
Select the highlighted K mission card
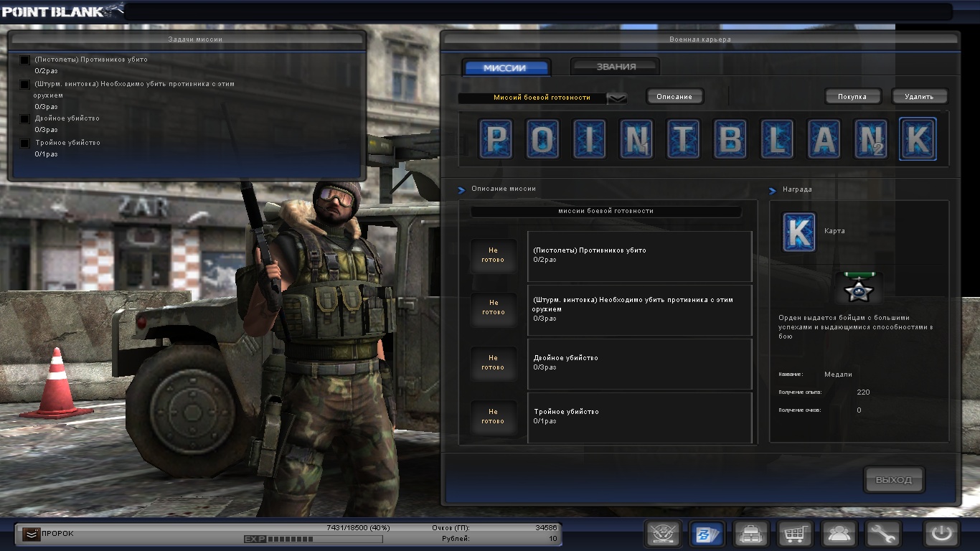918,138
